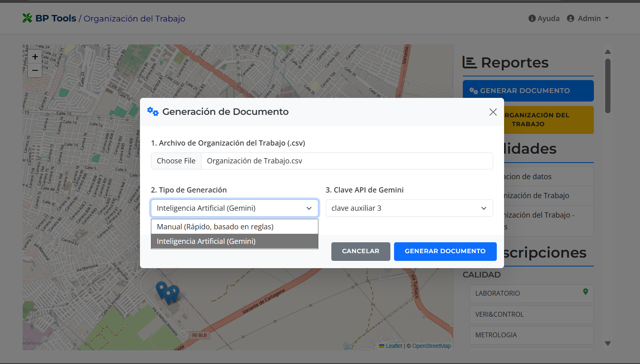This screenshot has width=640, height=364.
Task: Click the sidebar scrollbar thumb
Action: 608,86
